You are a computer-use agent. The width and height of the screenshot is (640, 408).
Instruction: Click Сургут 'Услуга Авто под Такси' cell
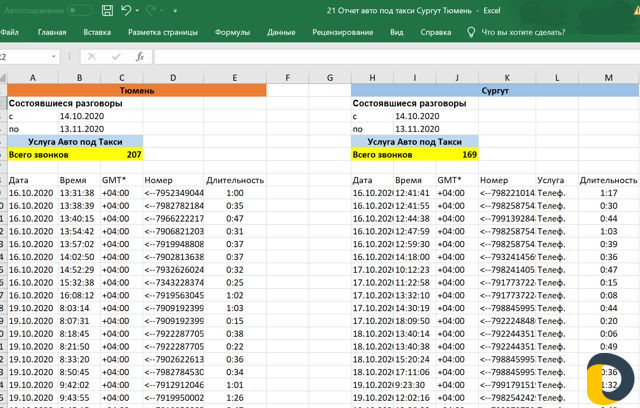(x=415, y=142)
